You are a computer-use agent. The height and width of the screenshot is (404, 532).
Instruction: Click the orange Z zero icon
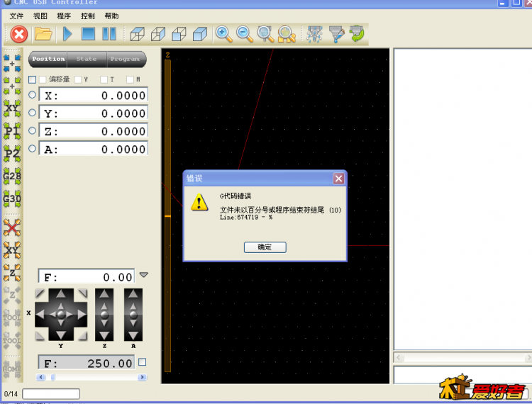(x=12, y=273)
